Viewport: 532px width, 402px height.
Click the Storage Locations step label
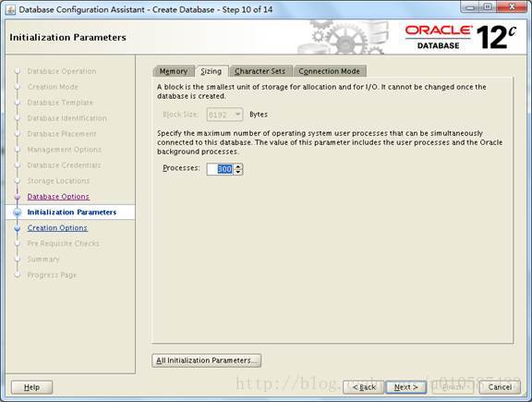pos(58,181)
